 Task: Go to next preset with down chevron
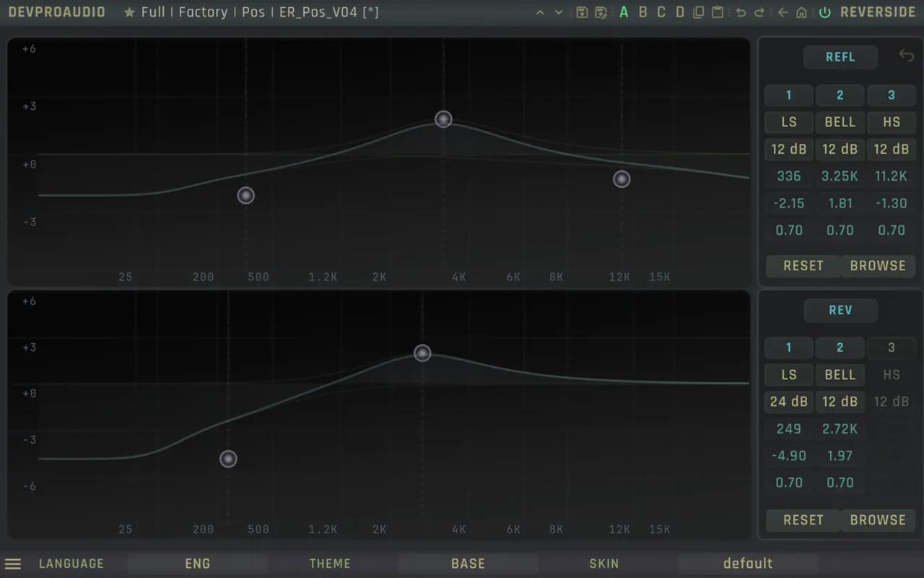click(x=559, y=12)
